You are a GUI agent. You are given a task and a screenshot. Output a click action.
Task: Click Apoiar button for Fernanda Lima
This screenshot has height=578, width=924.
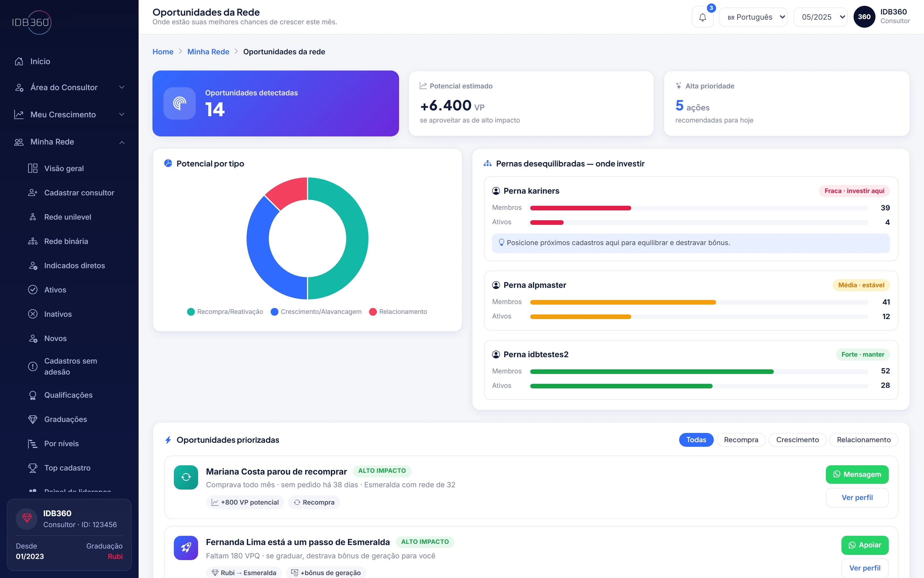[865, 545]
